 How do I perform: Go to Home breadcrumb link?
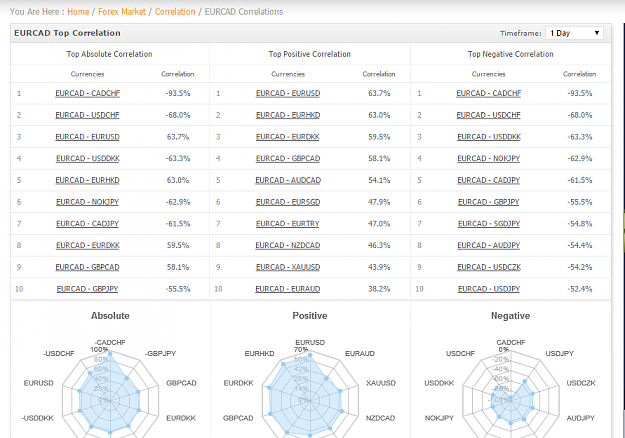78,12
